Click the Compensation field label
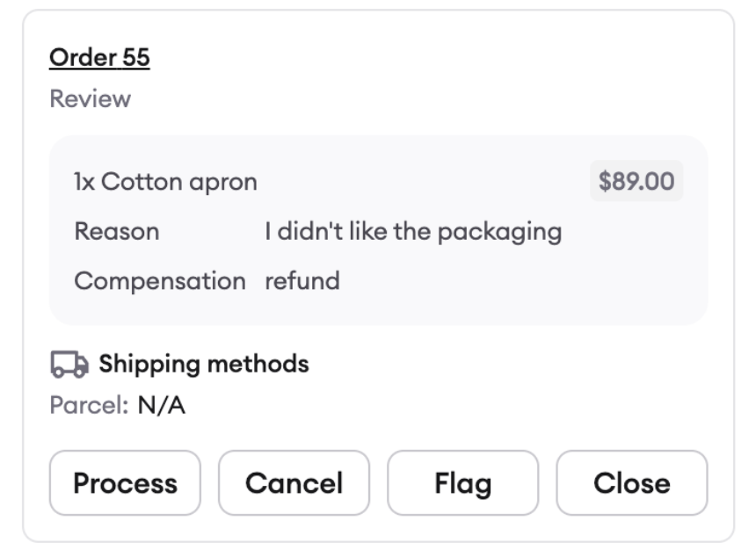The width and height of the screenshot is (756, 557). pos(160,281)
